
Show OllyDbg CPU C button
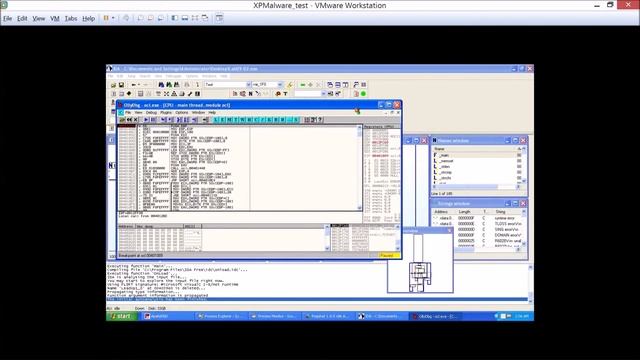click(256, 120)
